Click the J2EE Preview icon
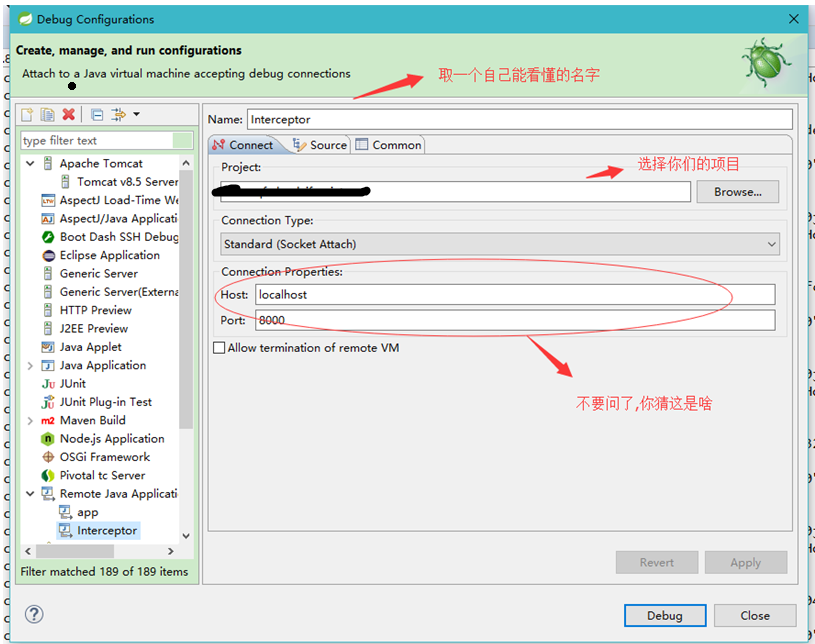The height and width of the screenshot is (644, 815). click(x=48, y=328)
